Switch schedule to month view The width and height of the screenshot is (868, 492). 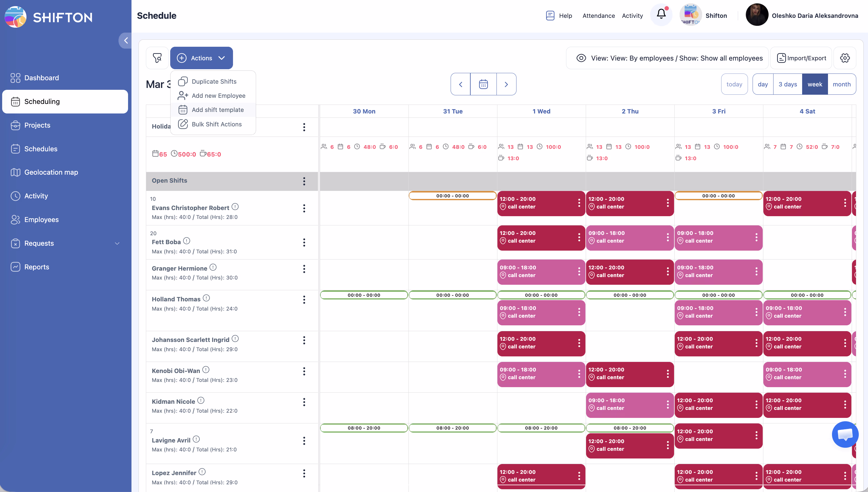pos(841,84)
